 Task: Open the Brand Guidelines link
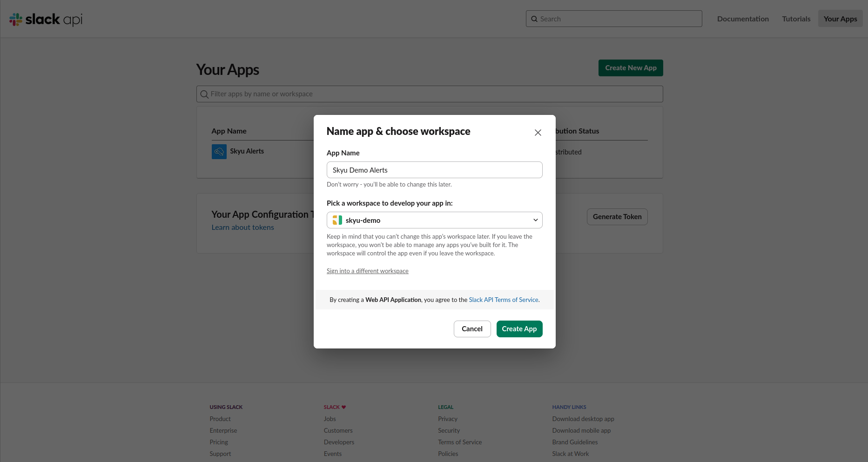[575, 442]
